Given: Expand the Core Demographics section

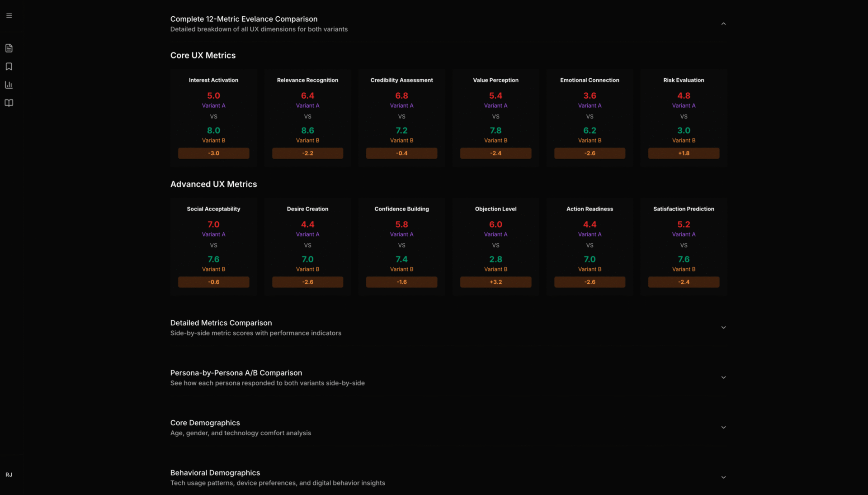Looking at the screenshot, I should [x=723, y=428].
